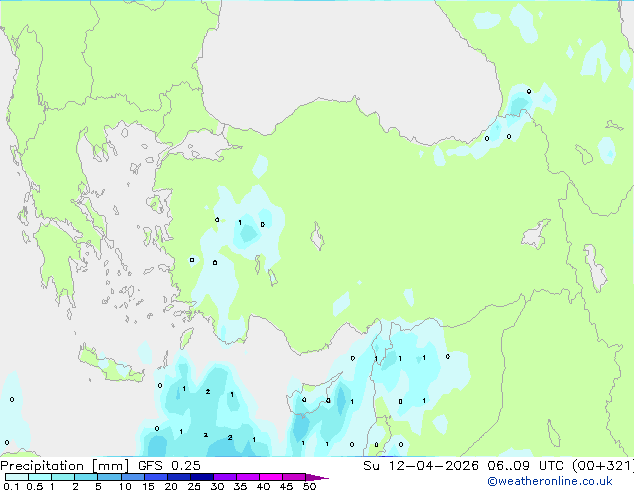Pick the 45–50 mm dark magenta legend swatch

coord(294,477)
